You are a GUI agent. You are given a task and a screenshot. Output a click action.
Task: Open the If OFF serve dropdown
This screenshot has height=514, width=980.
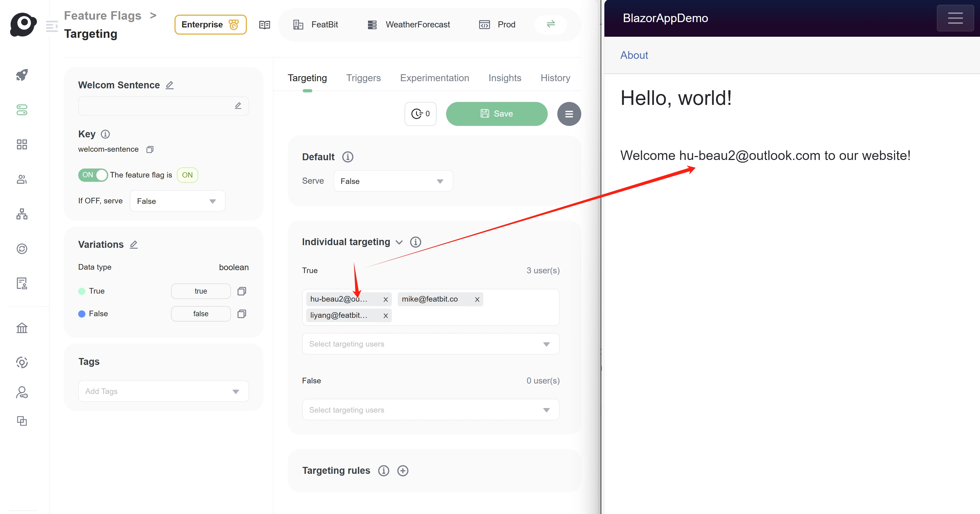tap(178, 201)
